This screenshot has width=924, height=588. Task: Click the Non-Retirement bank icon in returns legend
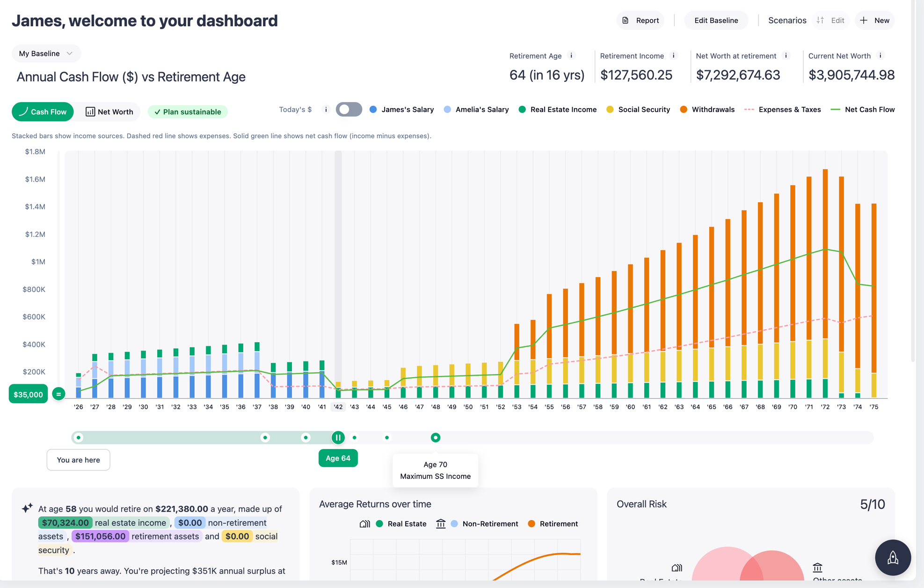tap(441, 524)
